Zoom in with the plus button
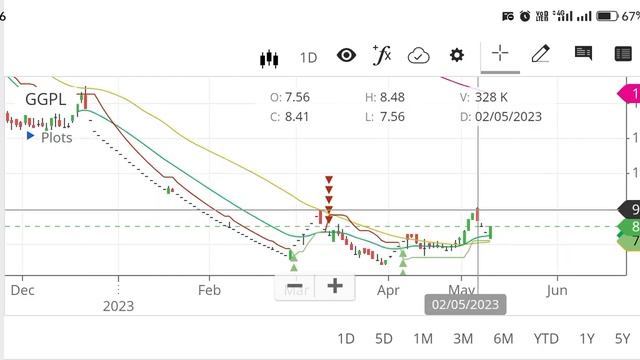The image size is (640, 360). click(x=335, y=286)
